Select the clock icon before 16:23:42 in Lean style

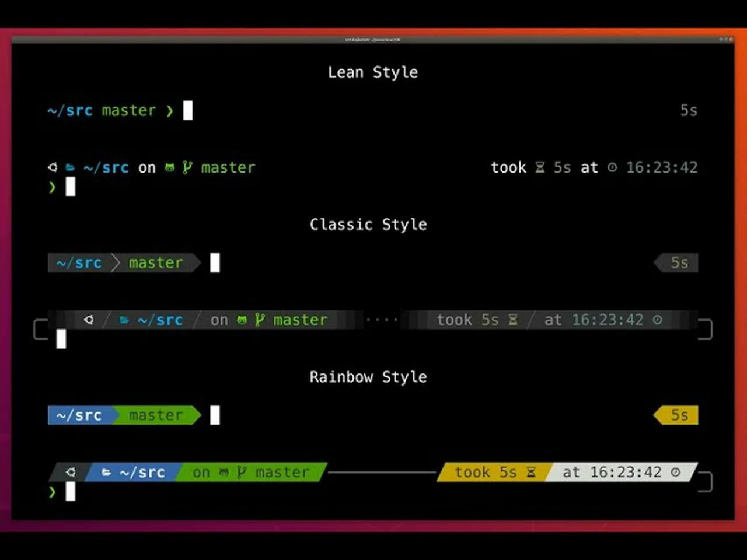(x=612, y=167)
